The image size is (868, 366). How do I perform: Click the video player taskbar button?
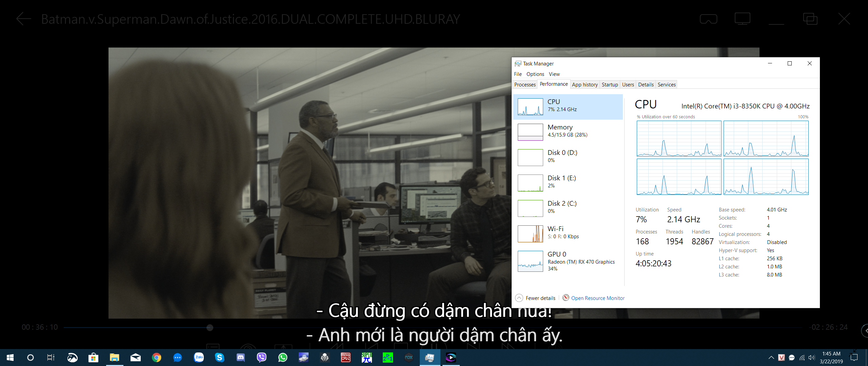(x=451, y=358)
